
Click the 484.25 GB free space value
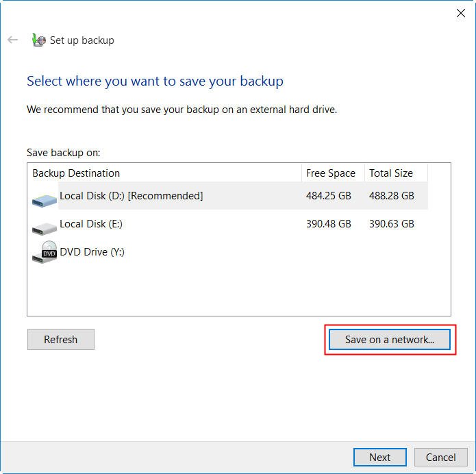tap(329, 196)
